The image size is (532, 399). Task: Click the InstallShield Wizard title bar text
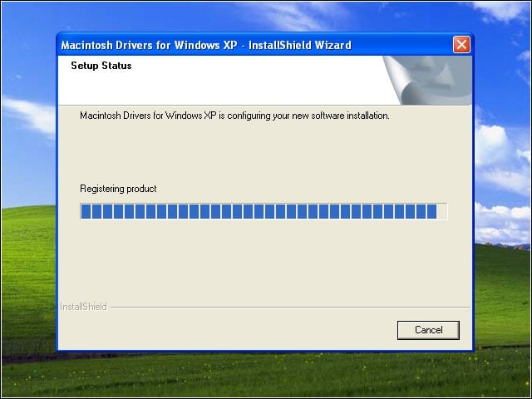coord(206,45)
